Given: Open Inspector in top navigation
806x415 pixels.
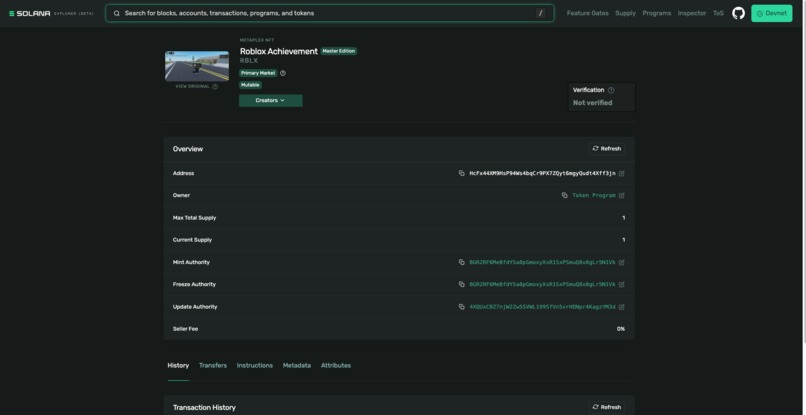Looking at the screenshot, I should (x=691, y=13).
